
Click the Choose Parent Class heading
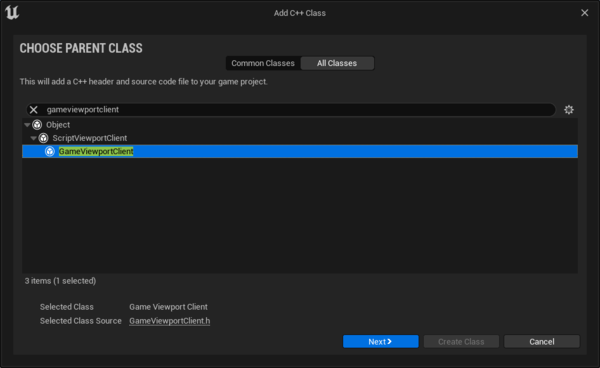(x=81, y=48)
